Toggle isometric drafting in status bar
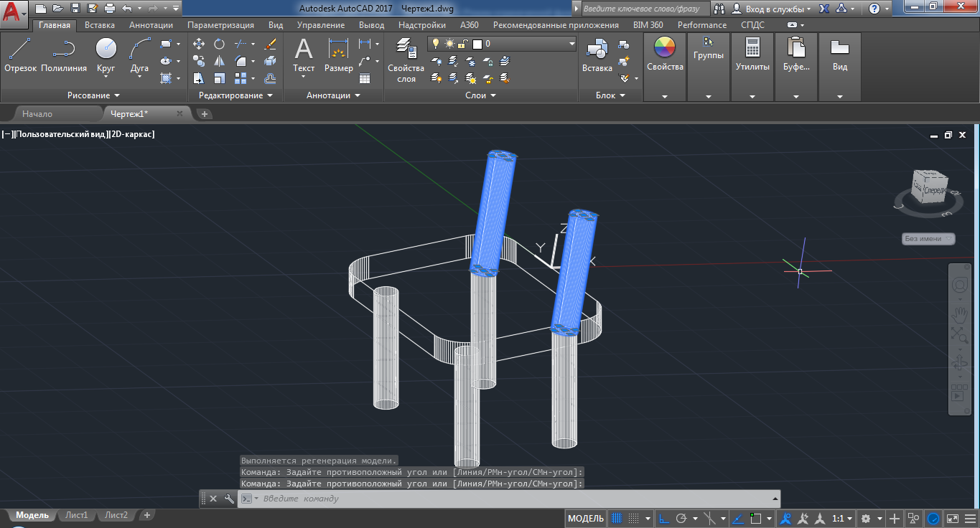This screenshot has width=980, height=528. coord(710,518)
